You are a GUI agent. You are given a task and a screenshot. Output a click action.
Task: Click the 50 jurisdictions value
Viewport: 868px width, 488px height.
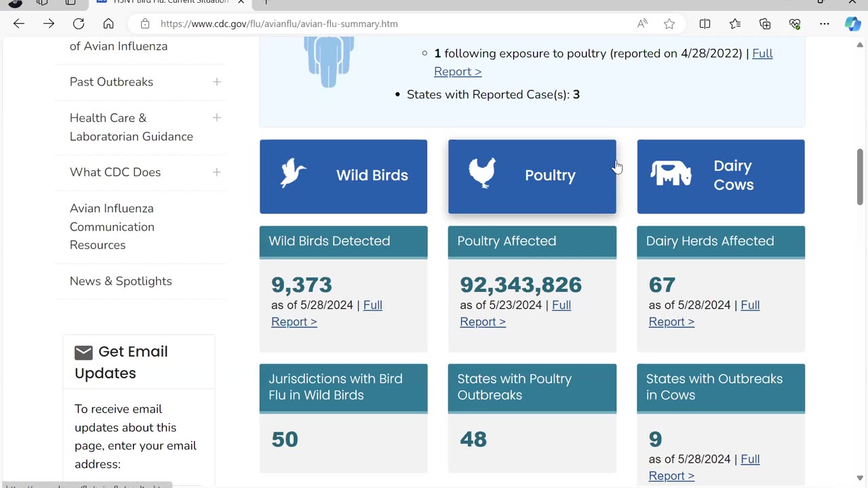click(x=285, y=439)
